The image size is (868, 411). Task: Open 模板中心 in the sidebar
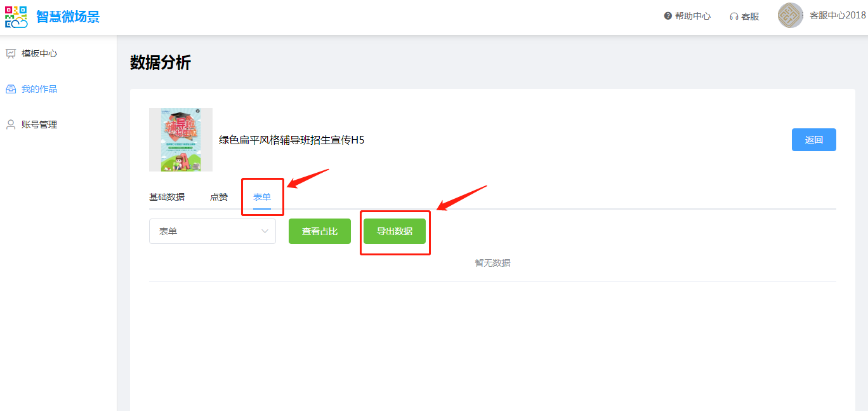pos(39,54)
